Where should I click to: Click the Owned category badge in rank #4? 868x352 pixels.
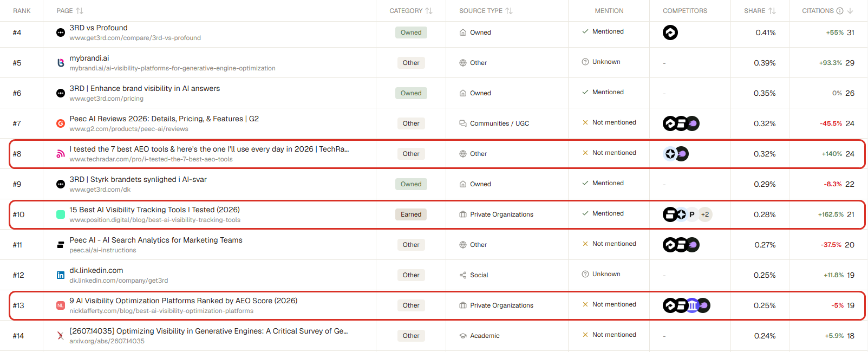411,32
